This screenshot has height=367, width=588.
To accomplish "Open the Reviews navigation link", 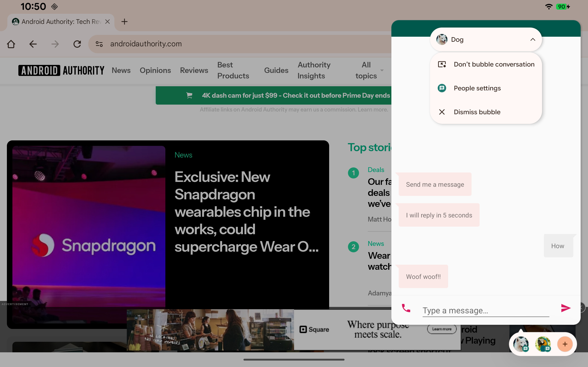I will (x=194, y=70).
